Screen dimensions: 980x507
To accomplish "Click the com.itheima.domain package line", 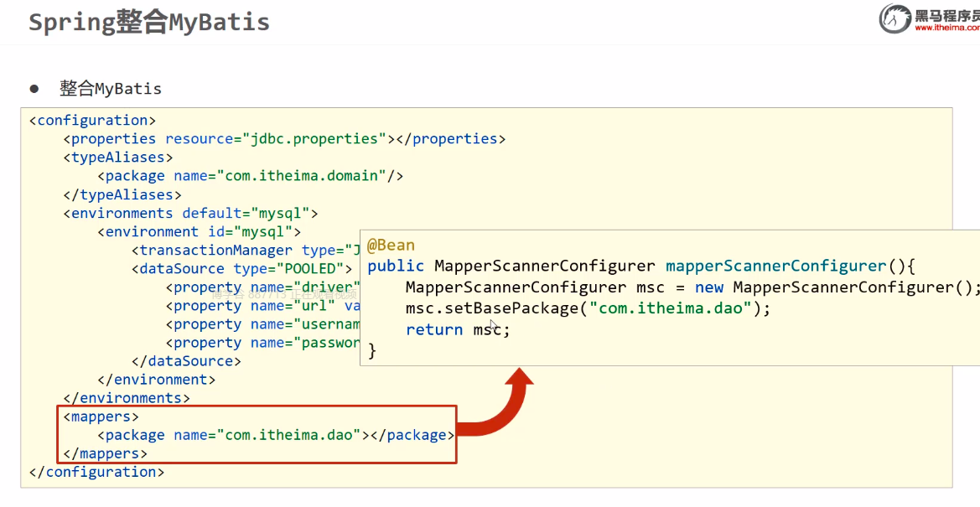I will pos(250,175).
